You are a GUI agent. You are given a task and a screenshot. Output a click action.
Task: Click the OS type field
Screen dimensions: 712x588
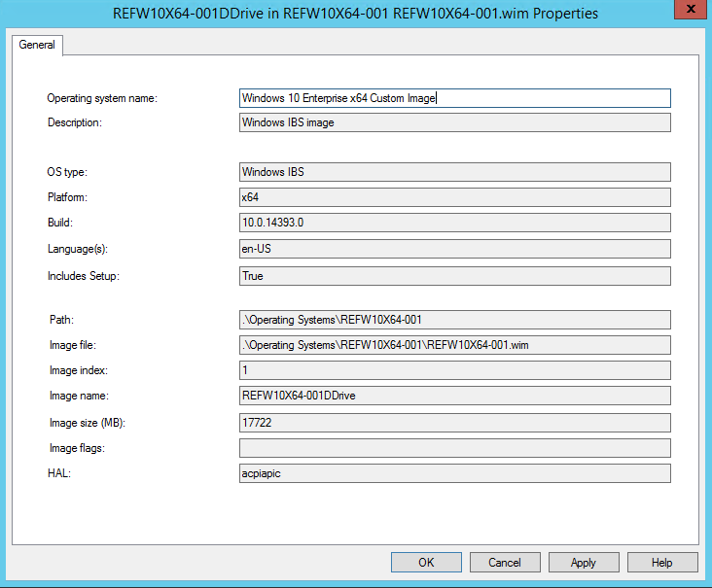click(454, 172)
